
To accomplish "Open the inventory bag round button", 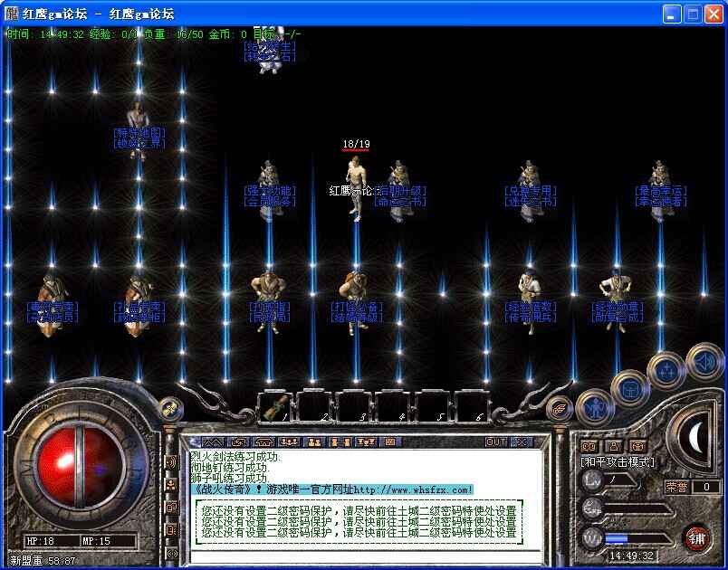I will [x=629, y=388].
